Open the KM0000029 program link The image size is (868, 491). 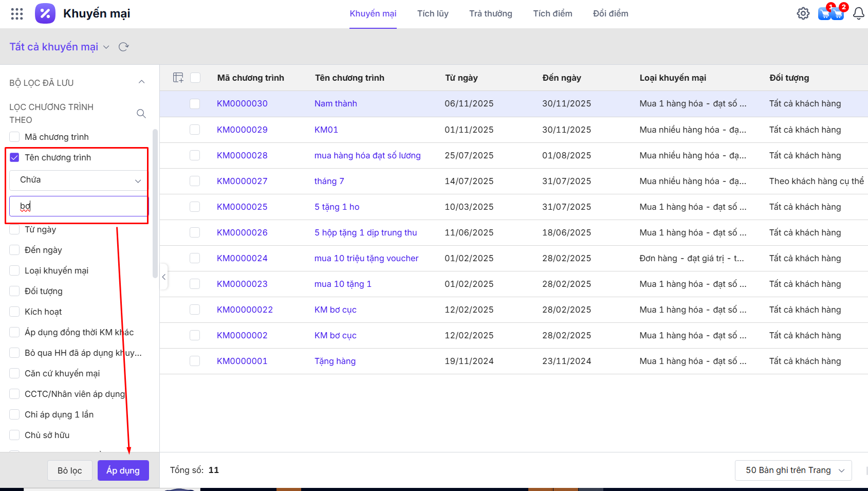point(242,130)
